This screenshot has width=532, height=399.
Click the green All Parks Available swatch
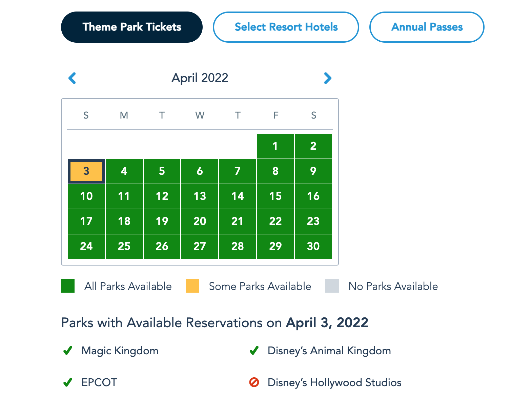click(x=68, y=286)
